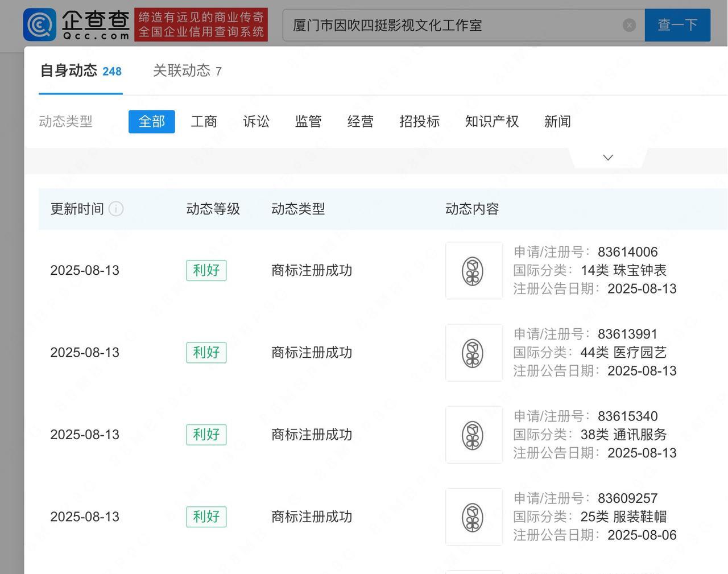Screen dimensions: 728x574
Task: Filter dynamics by 监管 type
Action: tap(308, 122)
